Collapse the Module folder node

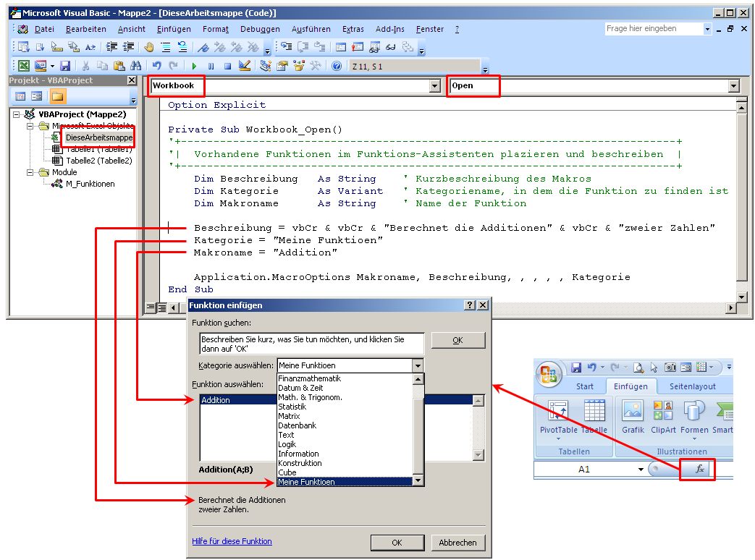click(x=30, y=172)
